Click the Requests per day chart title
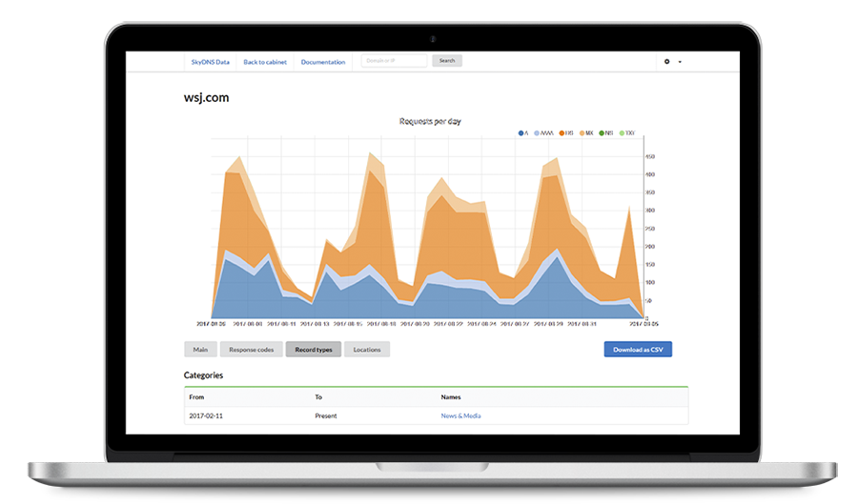The height and width of the screenshot is (504, 858). (430, 121)
